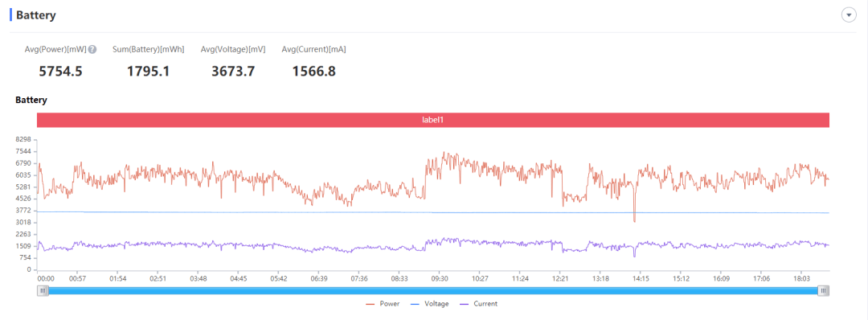Click the Sum(Battery) value 1795.1
Viewport: 868px width, 320px height.
(x=148, y=71)
